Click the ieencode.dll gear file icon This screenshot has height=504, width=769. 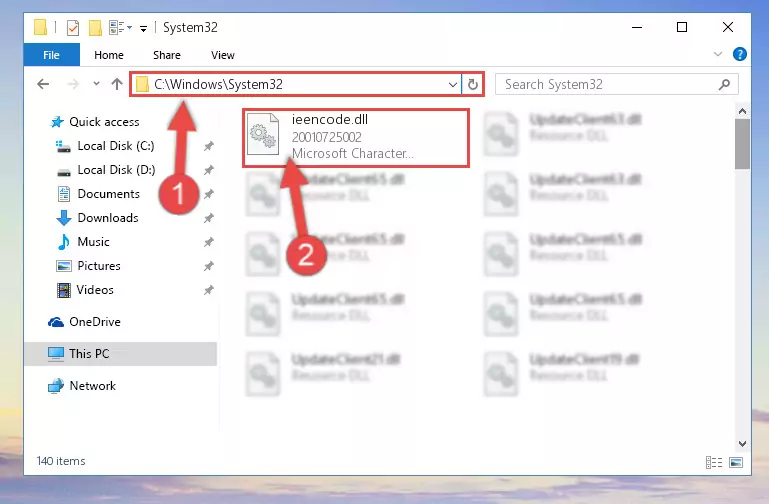pos(263,134)
